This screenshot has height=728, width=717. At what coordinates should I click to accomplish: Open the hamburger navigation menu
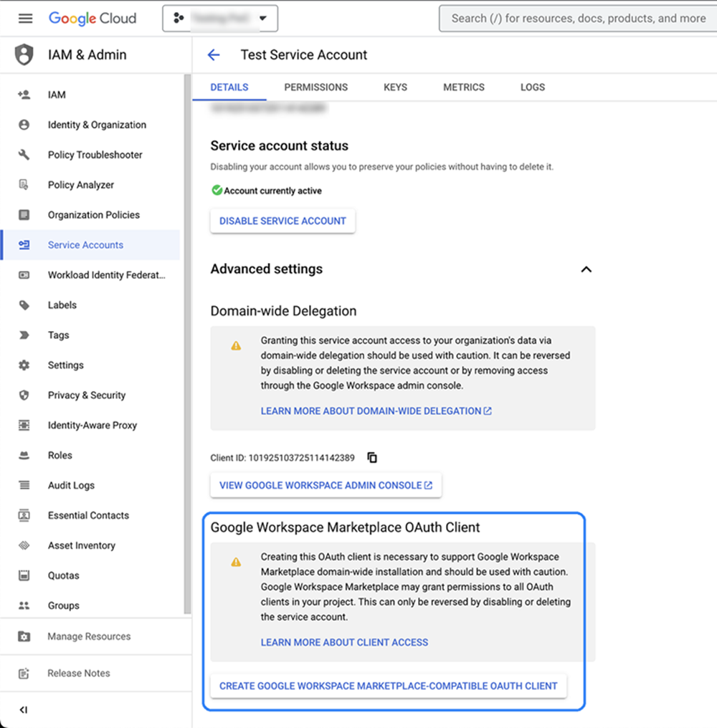point(25,19)
